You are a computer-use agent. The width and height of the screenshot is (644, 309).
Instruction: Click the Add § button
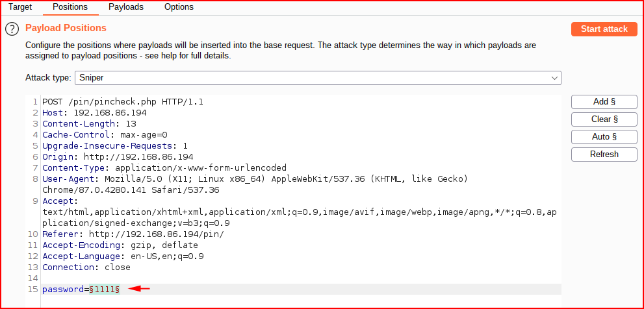[x=604, y=102]
